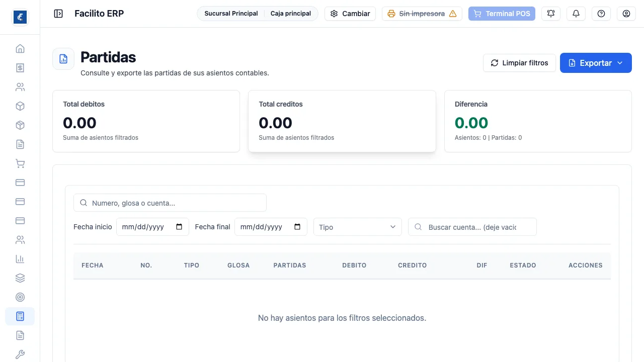Open the Facilito ERP logo
This screenshot has height=362, width=644.
(20, 17)
